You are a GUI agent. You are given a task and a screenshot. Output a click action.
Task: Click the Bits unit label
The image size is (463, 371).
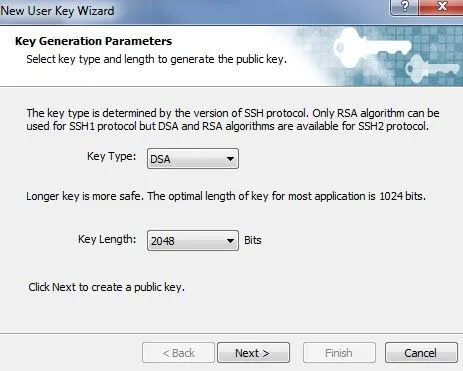click(x=253, y=240)
